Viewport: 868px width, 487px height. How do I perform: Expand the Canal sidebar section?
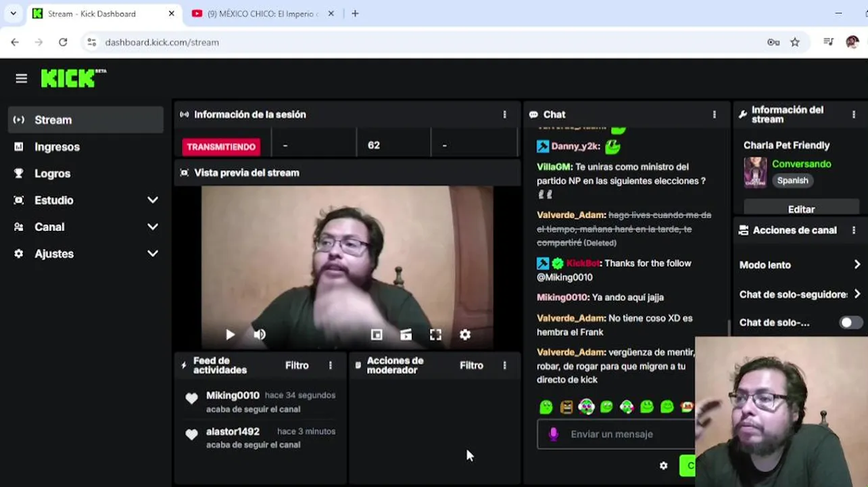86,227
